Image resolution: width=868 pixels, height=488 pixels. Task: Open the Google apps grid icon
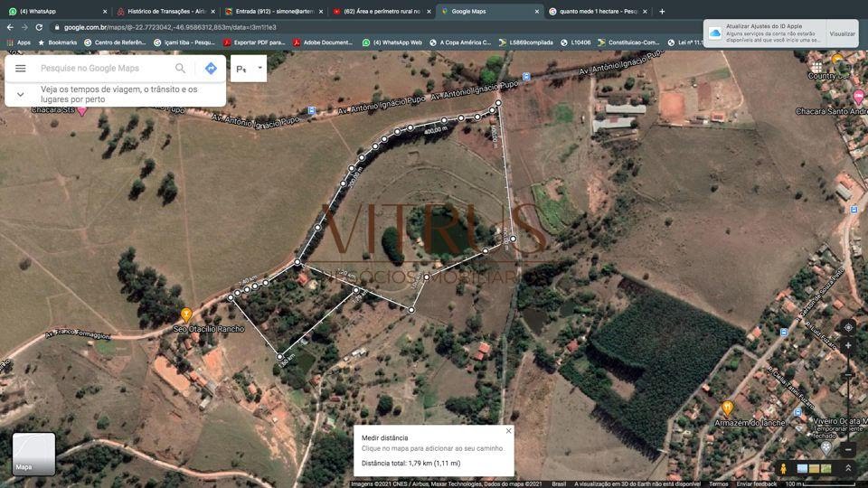[x=817, y=68]
